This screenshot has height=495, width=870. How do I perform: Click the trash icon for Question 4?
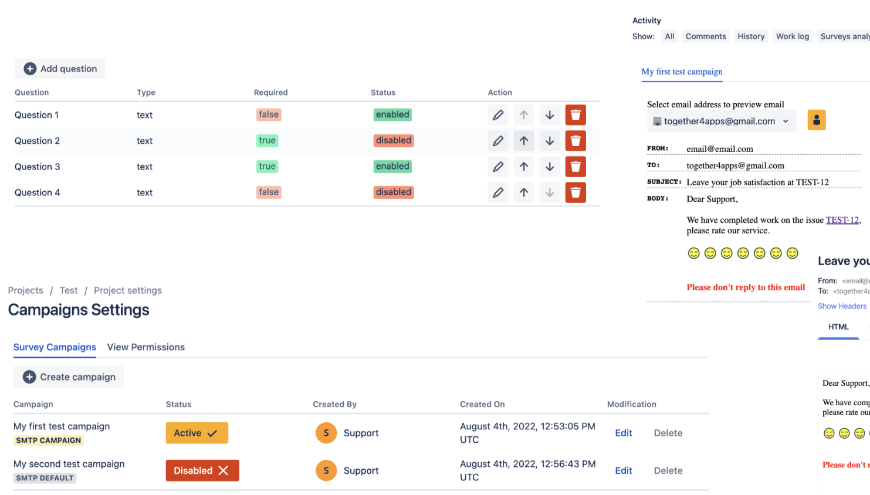coord(575,193)
